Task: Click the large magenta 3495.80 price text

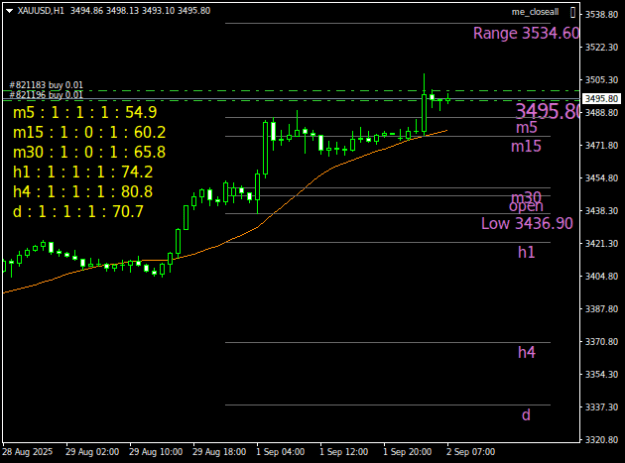Action: [x=547, y=111]
